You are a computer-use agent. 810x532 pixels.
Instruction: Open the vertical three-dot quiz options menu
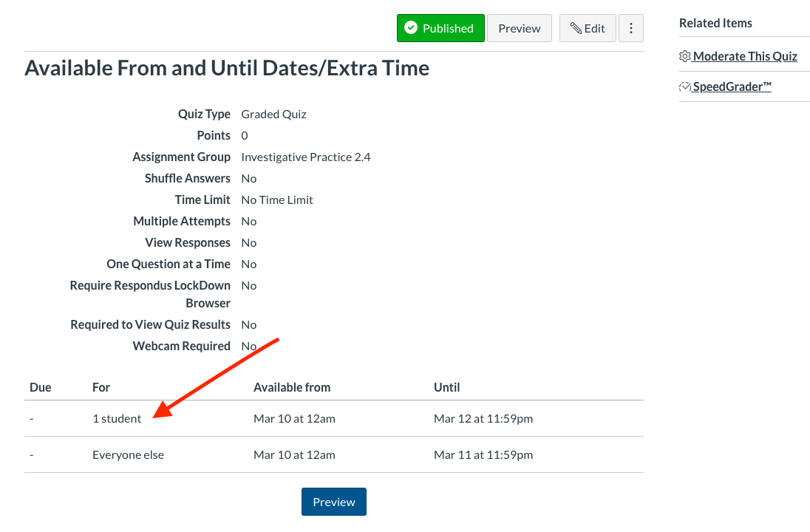(x=631, y=27)
